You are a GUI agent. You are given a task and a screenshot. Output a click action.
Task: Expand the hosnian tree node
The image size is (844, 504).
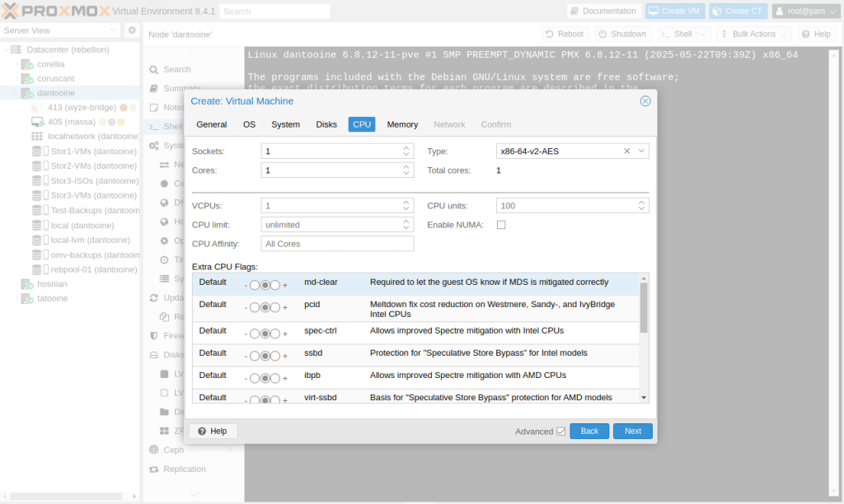click(16, 284)
